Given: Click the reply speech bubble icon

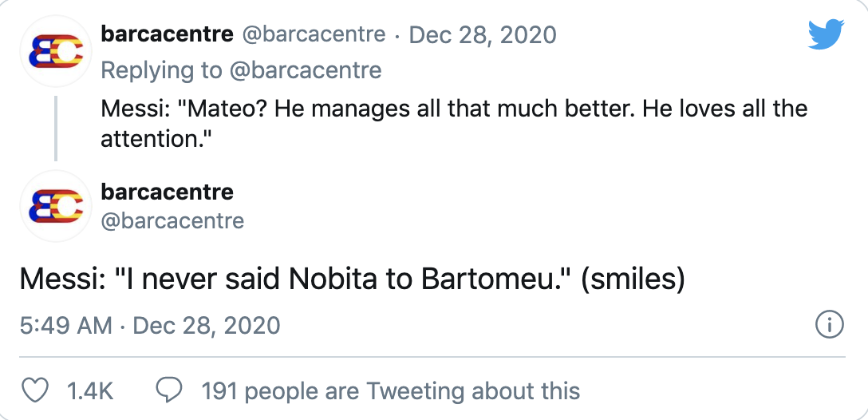Looking at the screenshot, I should [x=168, y=390].
